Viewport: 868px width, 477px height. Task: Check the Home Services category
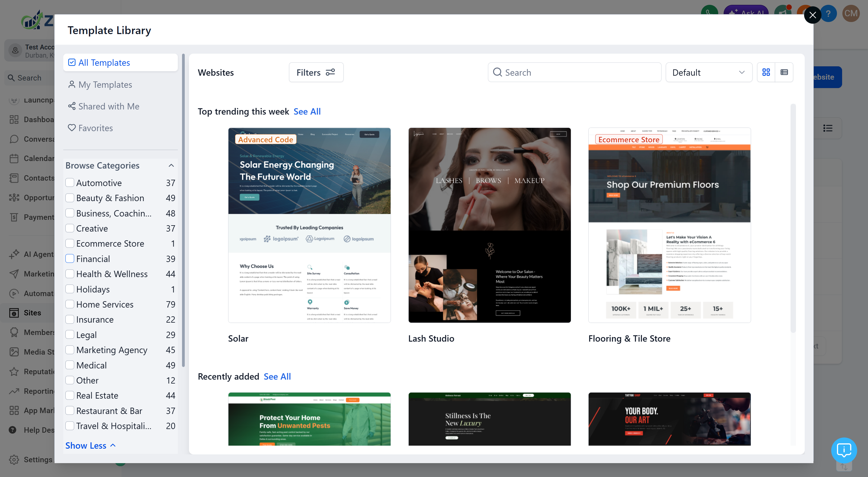point(70,304)
